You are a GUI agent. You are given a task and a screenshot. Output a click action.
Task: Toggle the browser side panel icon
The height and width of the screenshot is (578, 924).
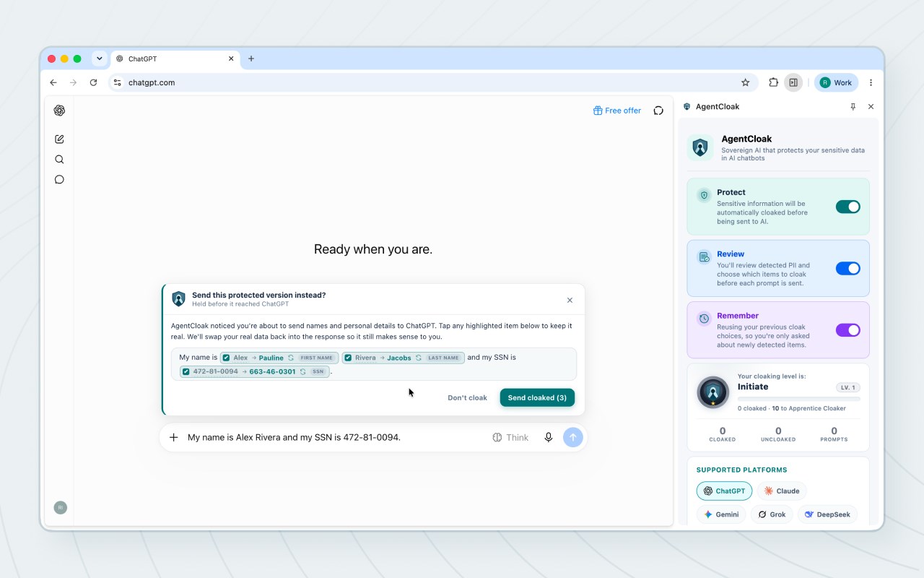[x=793, y=82]
